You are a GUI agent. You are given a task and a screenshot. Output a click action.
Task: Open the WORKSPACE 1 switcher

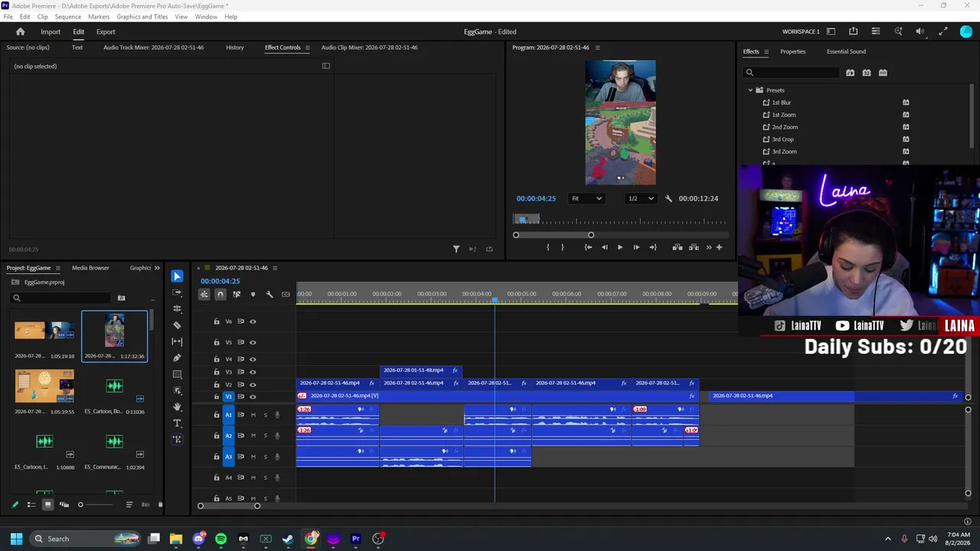[801, 31]
